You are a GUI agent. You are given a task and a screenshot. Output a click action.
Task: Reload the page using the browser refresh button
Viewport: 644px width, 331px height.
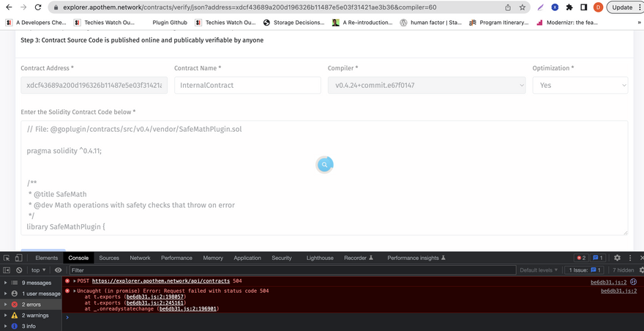(38, 7)
